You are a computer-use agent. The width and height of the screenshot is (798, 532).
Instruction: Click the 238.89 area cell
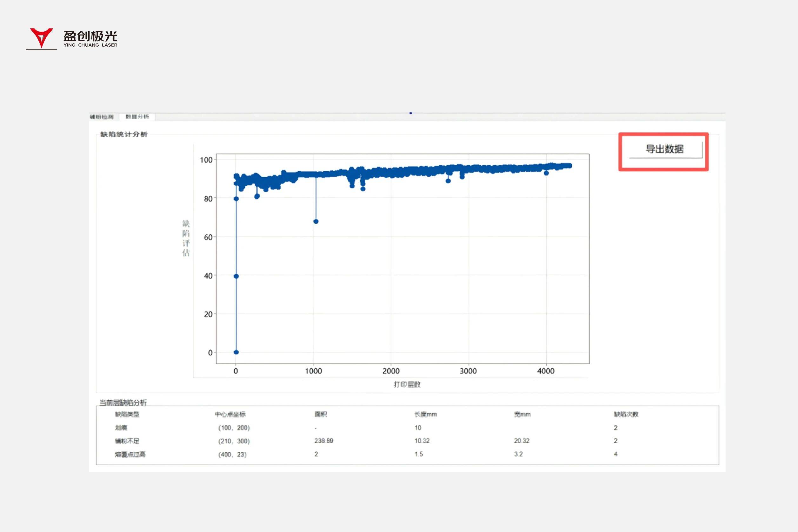click(x=323, y=441)
